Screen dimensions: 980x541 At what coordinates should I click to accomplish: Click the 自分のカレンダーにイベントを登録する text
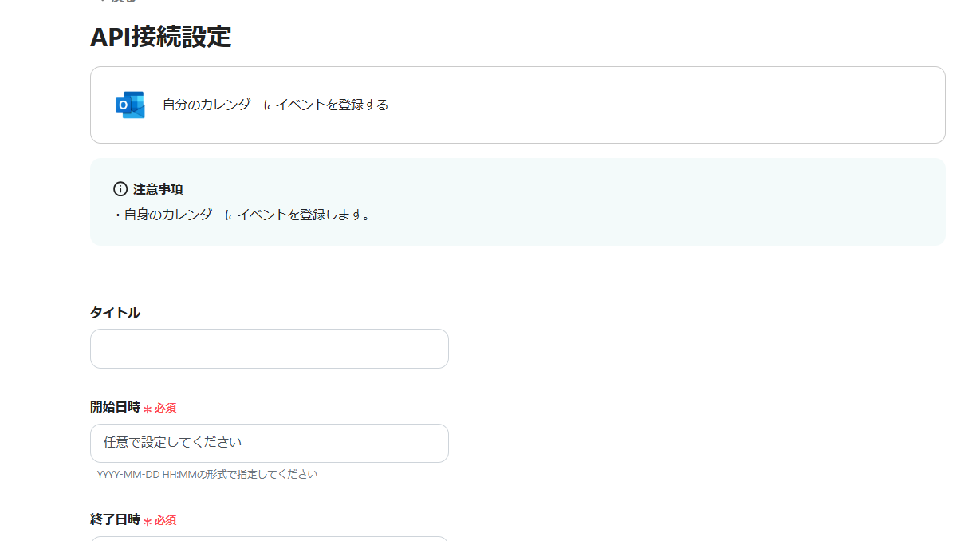click(x=275, y=105)
